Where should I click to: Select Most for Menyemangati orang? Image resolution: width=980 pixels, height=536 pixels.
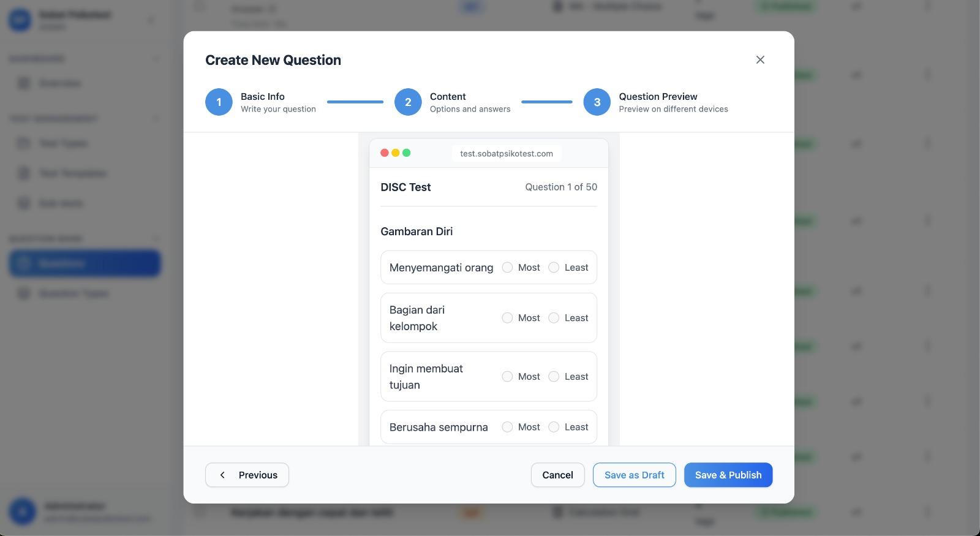507,268
